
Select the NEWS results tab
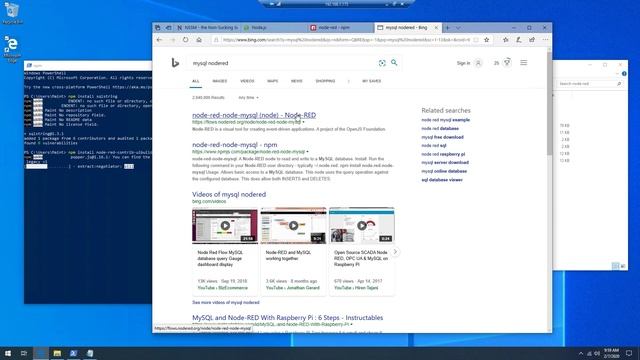(x=297, y=81)
